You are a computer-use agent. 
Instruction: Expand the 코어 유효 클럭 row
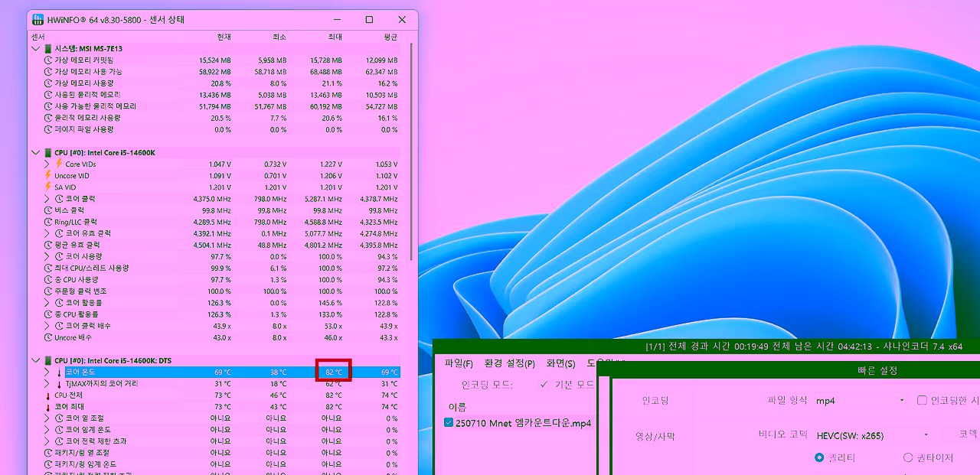(x=47, y=233)
